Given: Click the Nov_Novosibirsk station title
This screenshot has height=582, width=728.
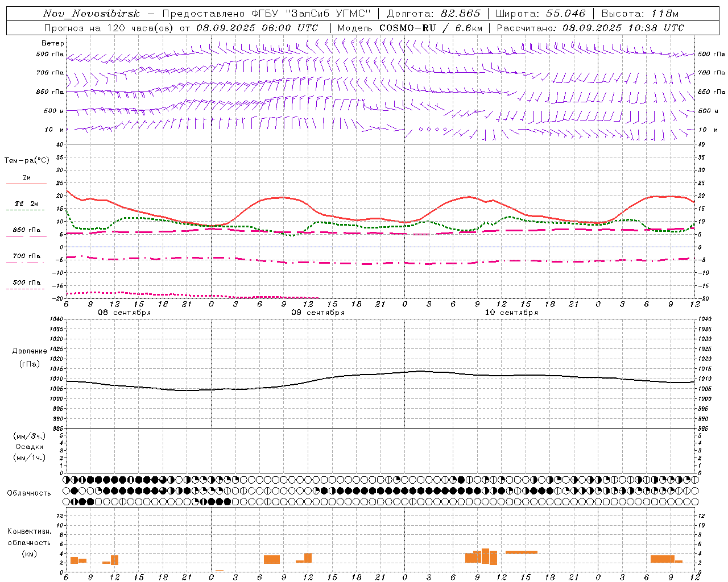Looking at the screenshot, I should [92, 14].
